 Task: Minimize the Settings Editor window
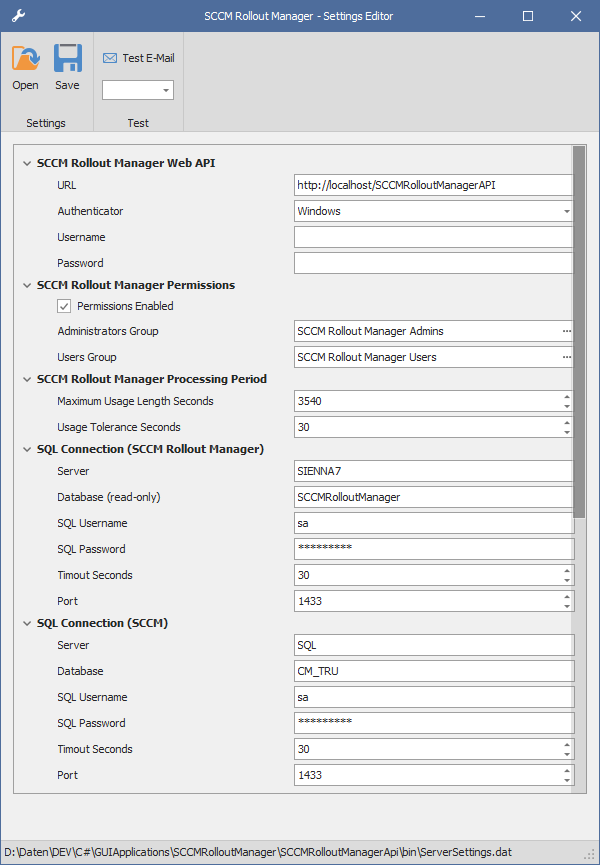click(x=480, y=16)
